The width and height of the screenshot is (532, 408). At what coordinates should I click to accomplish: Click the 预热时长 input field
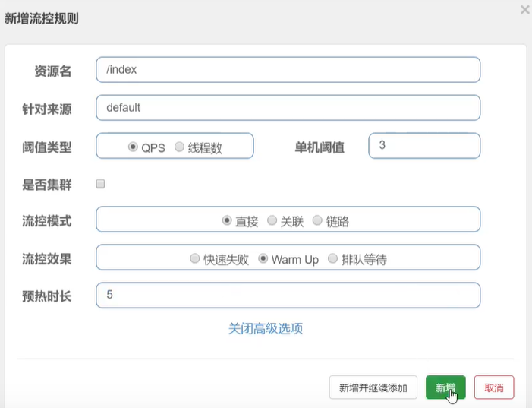coord(288,296)
